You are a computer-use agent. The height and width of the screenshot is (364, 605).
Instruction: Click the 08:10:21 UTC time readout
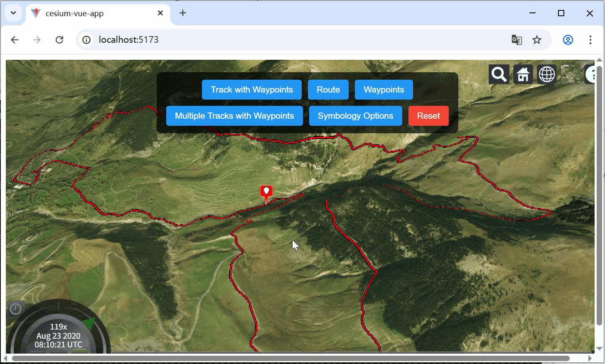(x=59, y=344)
